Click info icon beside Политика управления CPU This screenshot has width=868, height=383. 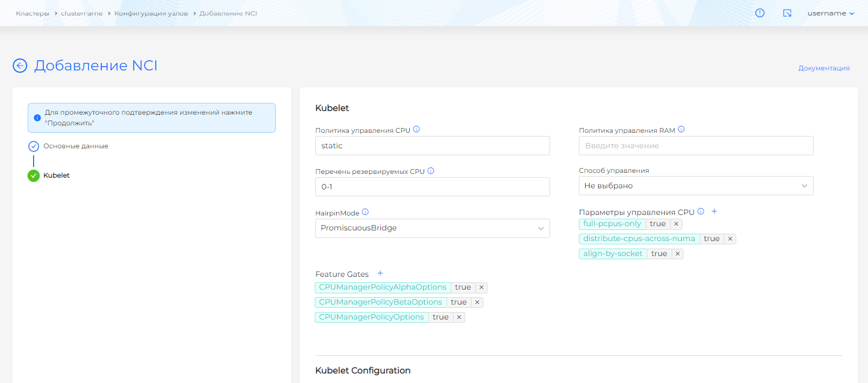[417, 130]
